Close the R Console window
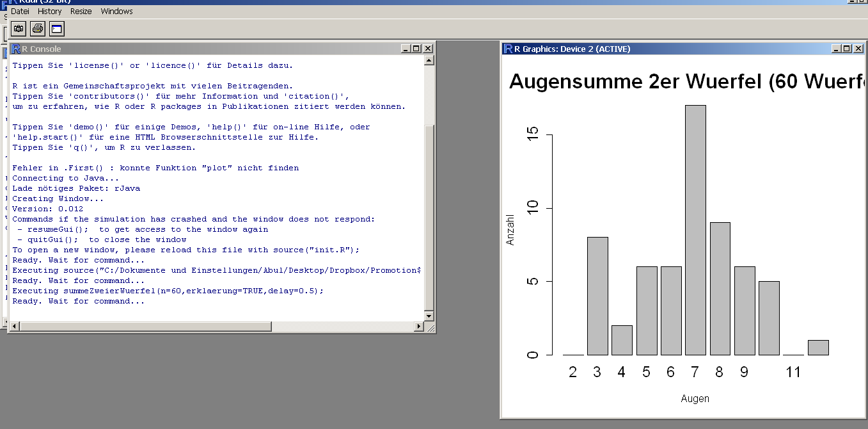Screen dimensions: 868x429 click(x=428, y=49)
